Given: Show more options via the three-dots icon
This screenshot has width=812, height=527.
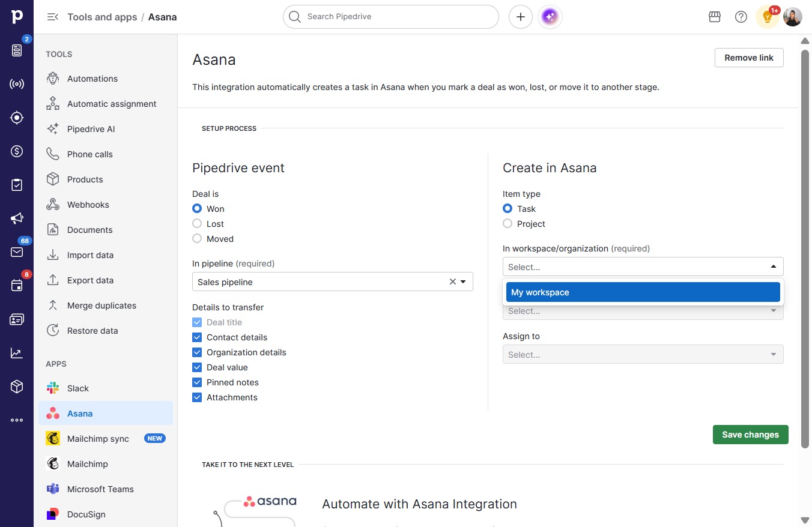Looking at the screenshot, I should coord(17,420).
